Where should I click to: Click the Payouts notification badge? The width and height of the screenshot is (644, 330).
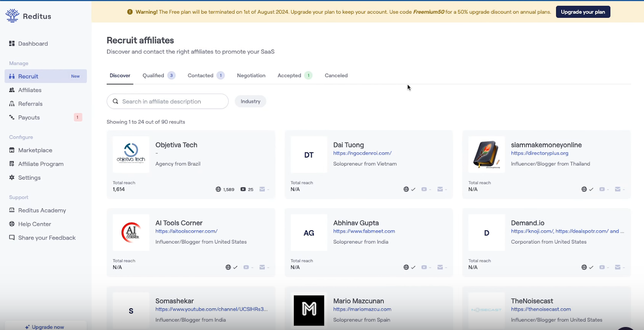pos(78,117)
